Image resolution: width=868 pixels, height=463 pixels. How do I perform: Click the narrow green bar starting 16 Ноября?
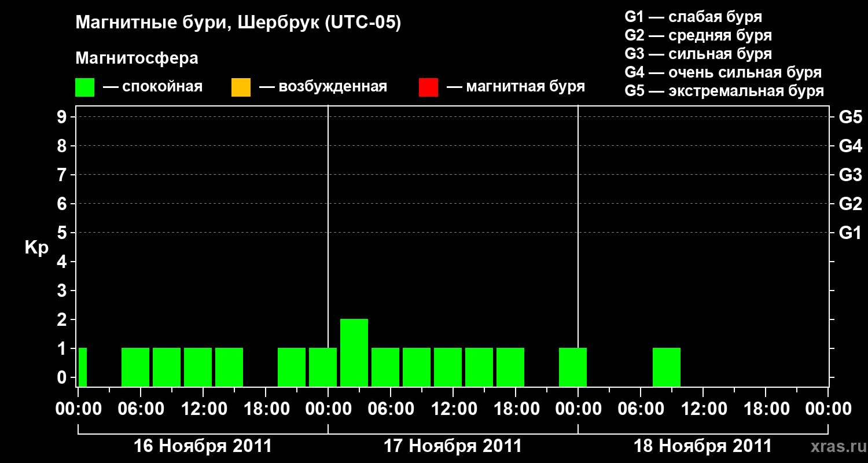83,367
